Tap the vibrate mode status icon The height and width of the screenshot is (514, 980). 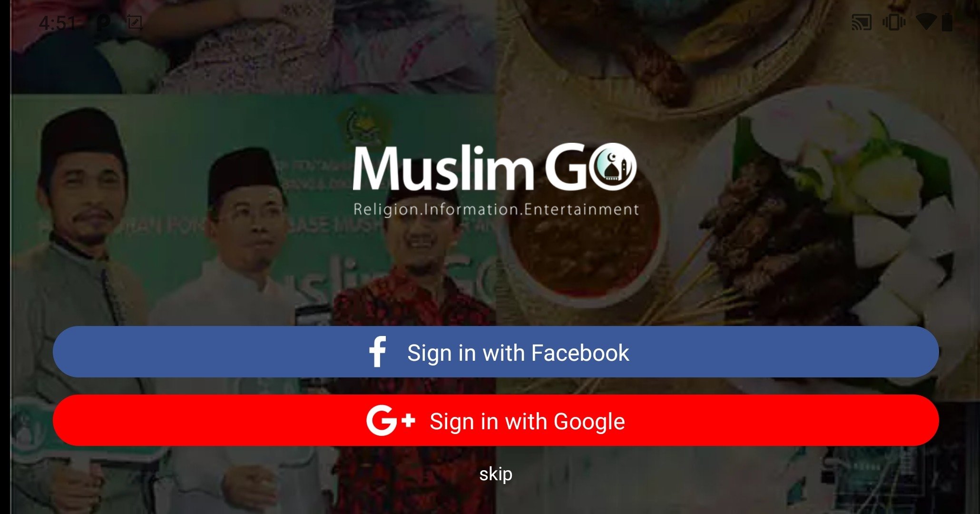(893, 22)
